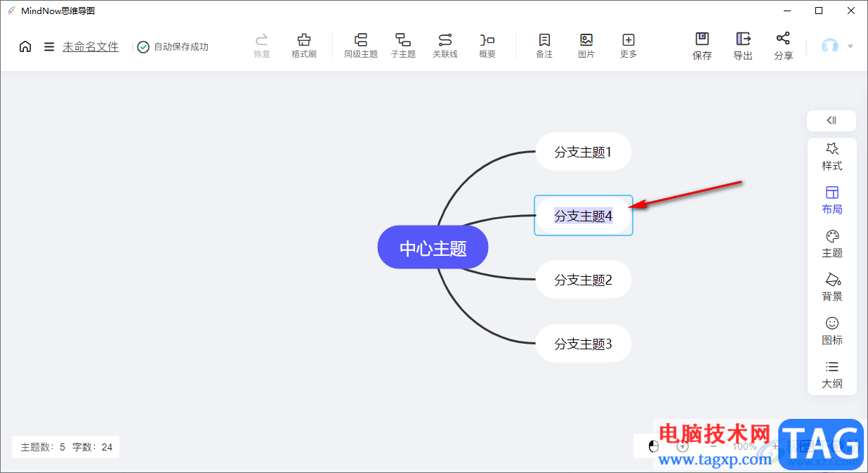This screenshot has height=473, width=868.
Task: Add a subtopic 子主题
Action: pos(403,46)
